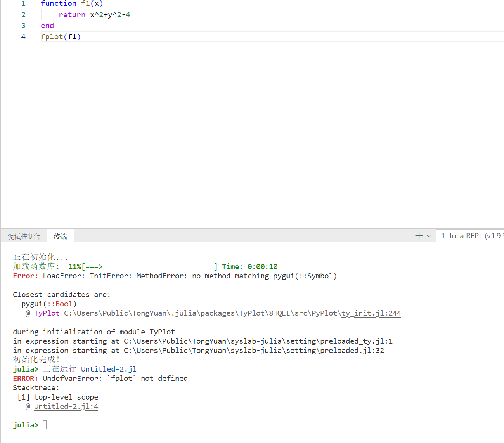The height and width of the screenshot is (443, 504).
Task: Follow the Untitled-2.jl:4 stacktrace link
Action: 66,407
